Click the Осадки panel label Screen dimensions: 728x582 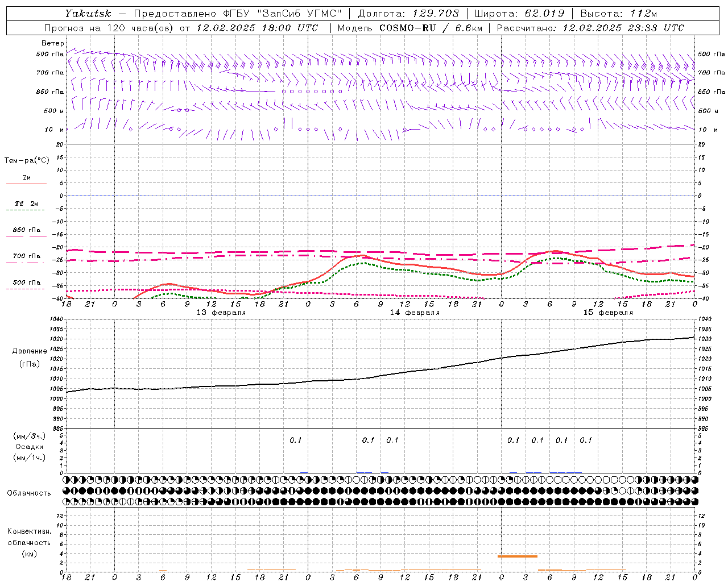coord(30,447)
